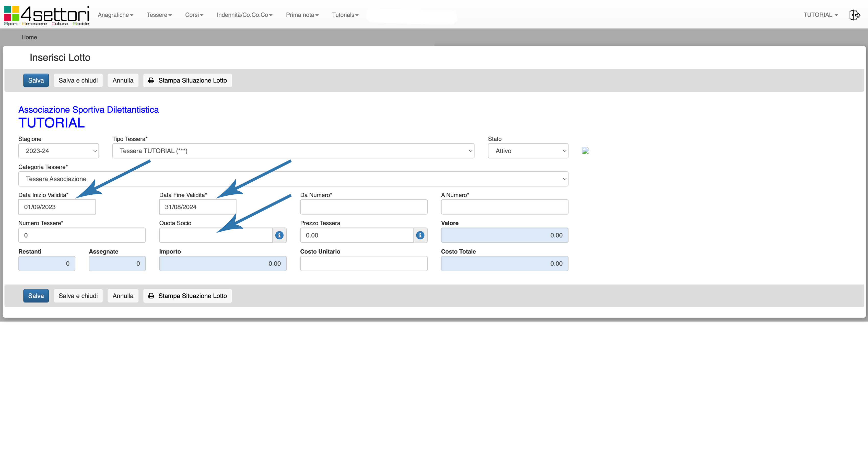Click top Stampa Situazione Lotto printer button

187,80
